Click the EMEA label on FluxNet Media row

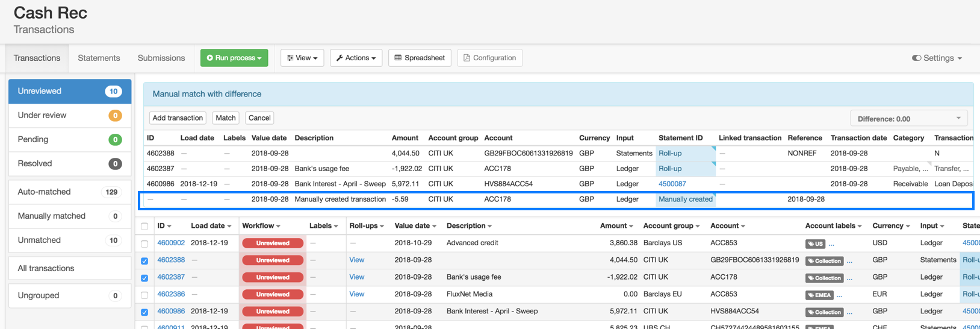tap(820, 295)
